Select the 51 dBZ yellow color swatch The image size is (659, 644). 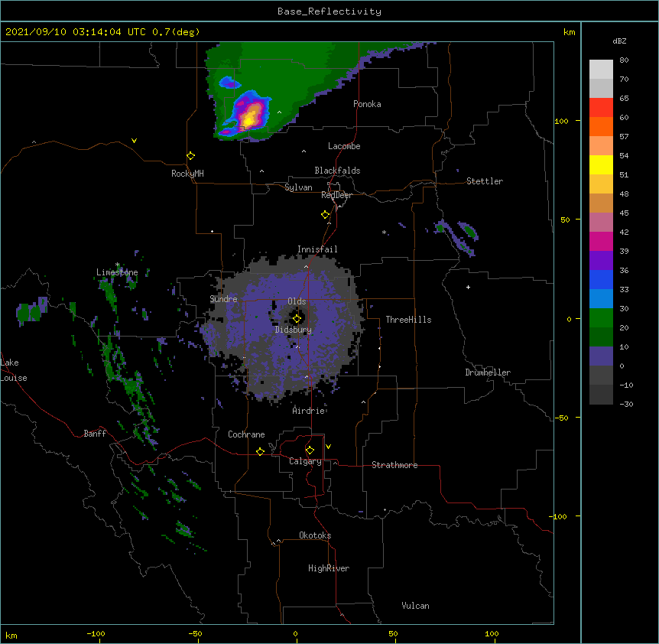click(x=601, y=164)
